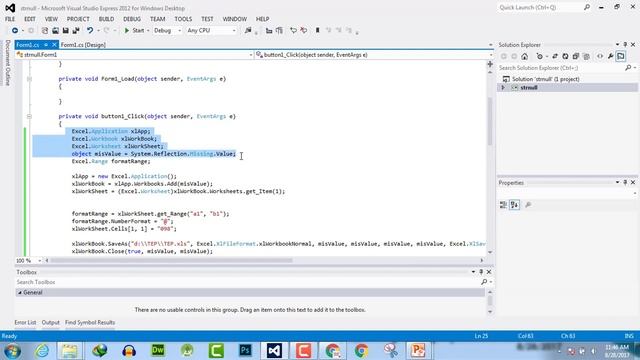The height and width of the screenshot is (360, 640).
Task: Click the Property Pages icon in Properties
Action: coord(528,205)
